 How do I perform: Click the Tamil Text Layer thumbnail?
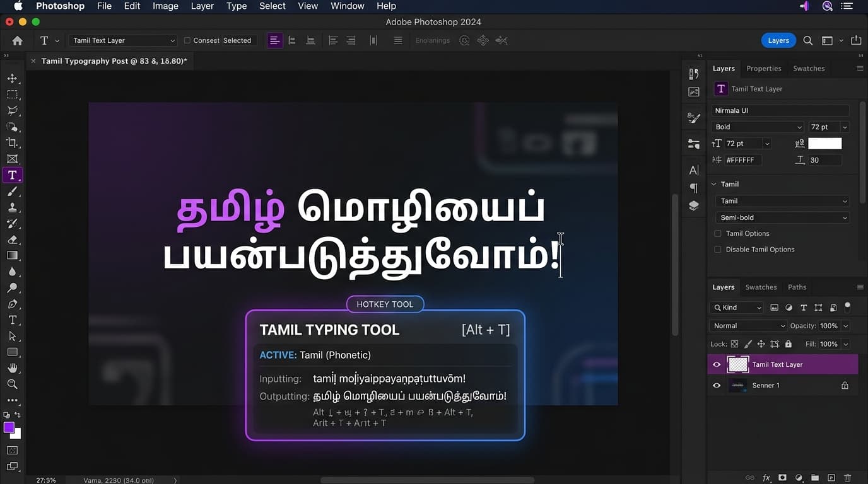point(737,364)
